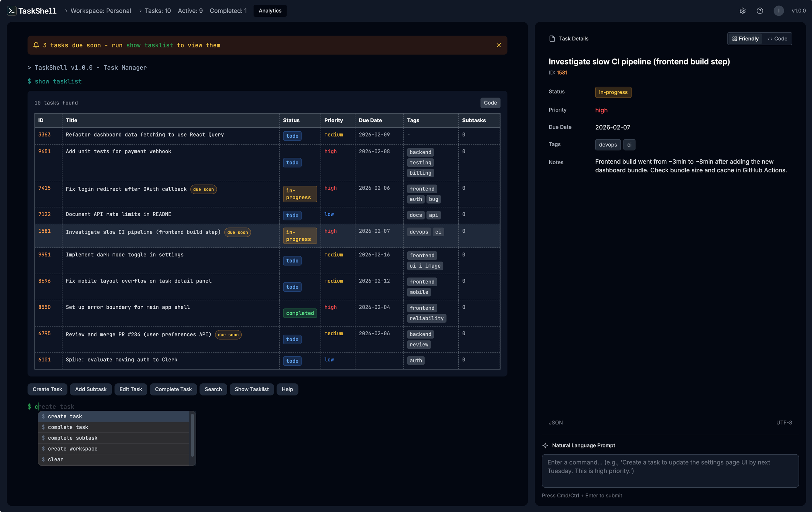Open the Analytics tab
The height and width of the screenshot is (512, 812).
[270, 10]
